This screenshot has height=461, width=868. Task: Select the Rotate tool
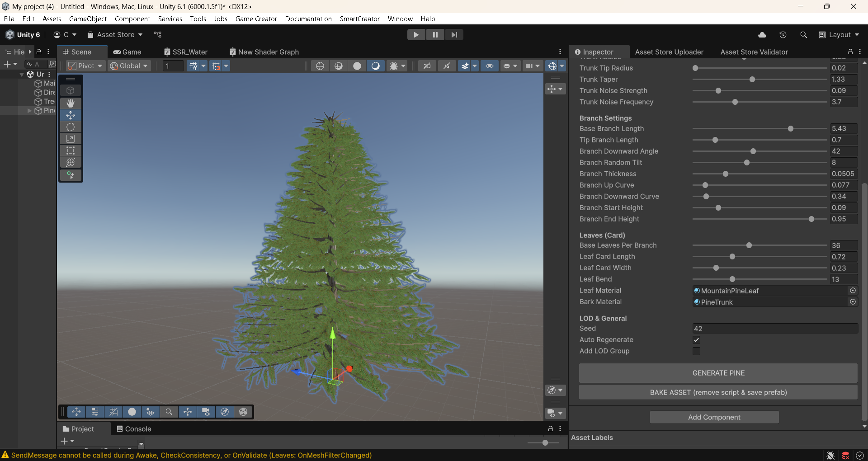[x=71, y=127]
